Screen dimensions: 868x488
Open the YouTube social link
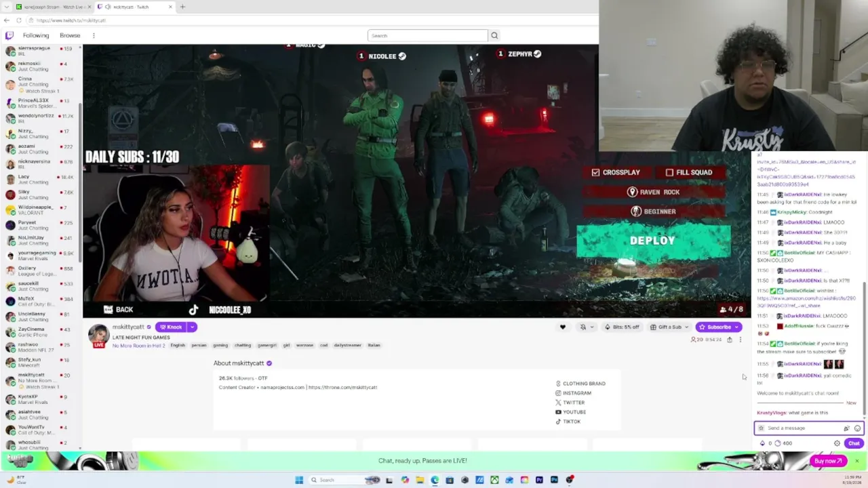point(570,412)
